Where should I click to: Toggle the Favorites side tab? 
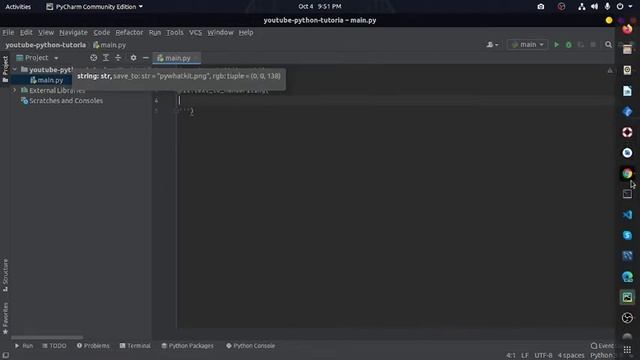click(x=5, y=318)
